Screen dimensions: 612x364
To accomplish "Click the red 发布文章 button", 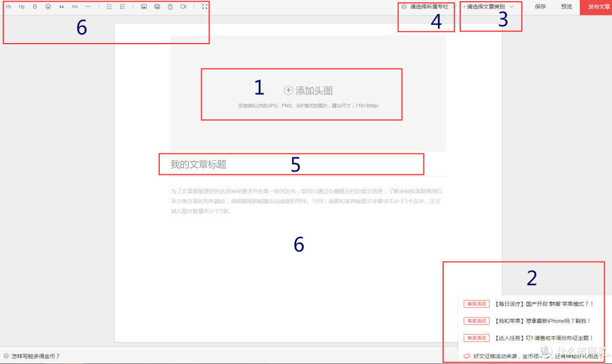I will pyautogui.click(x=596, y=7).
